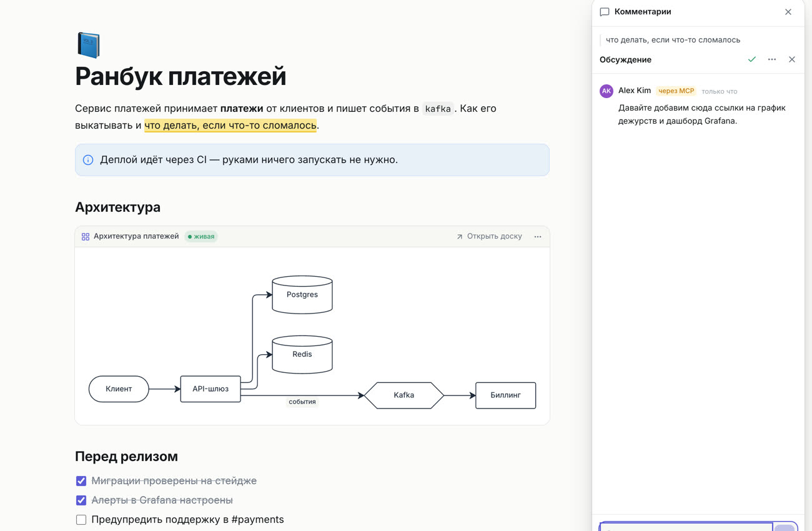Image resolution: width=812 pixels, height=531 pixels.
Task: Click the 'через MCP' badge
Action: (x=676, y=91)
